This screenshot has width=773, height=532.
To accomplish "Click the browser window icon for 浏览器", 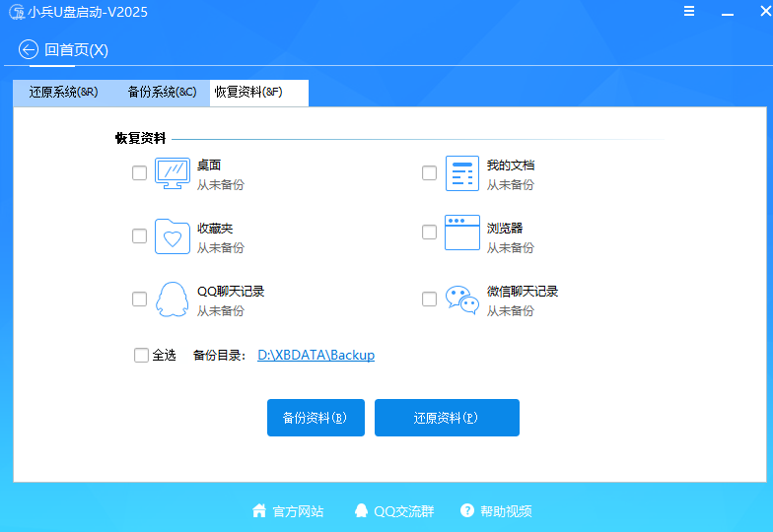I will point(461,233).
